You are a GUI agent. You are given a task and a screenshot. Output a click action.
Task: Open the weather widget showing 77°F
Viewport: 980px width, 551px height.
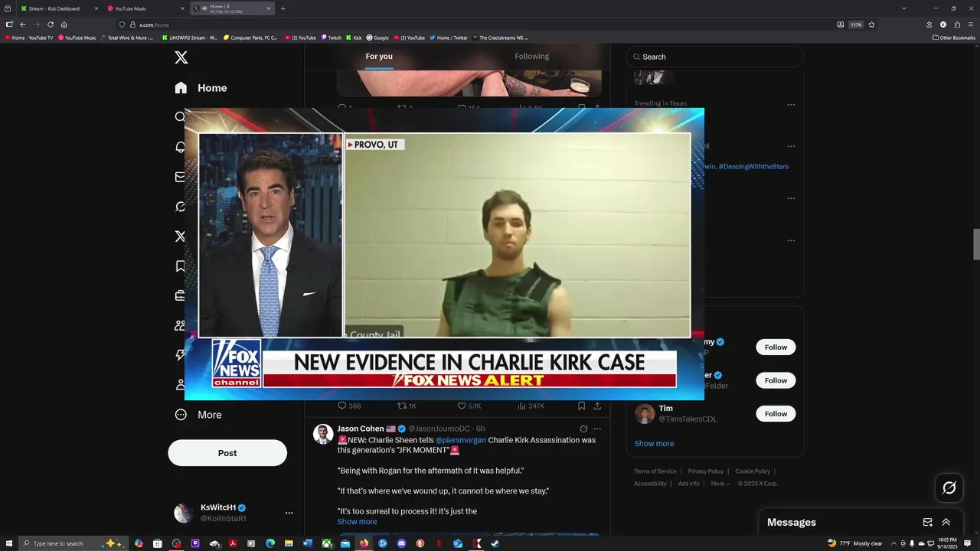coord(855,543)
